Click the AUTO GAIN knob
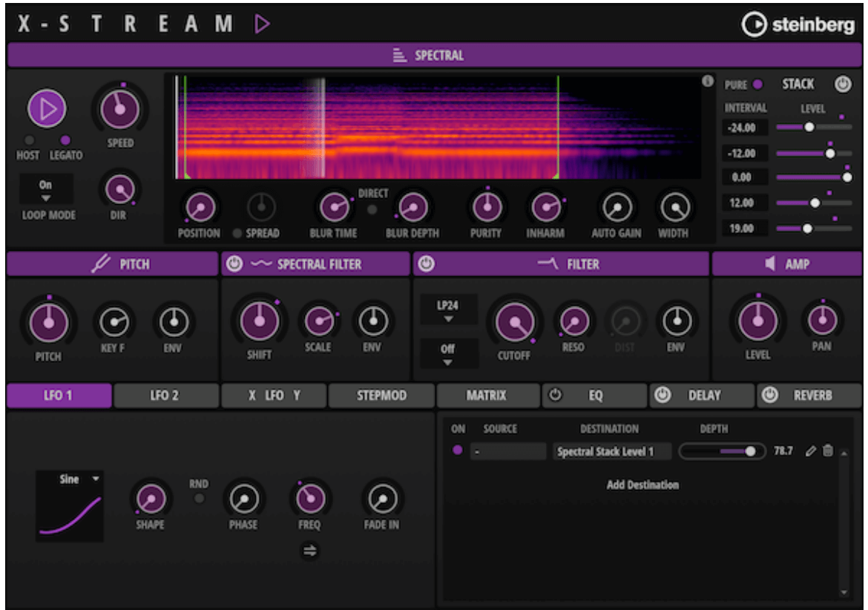Image resolution: width=868 pixels, height=610 pixels. pyautogui.click(x=617, y=208)
